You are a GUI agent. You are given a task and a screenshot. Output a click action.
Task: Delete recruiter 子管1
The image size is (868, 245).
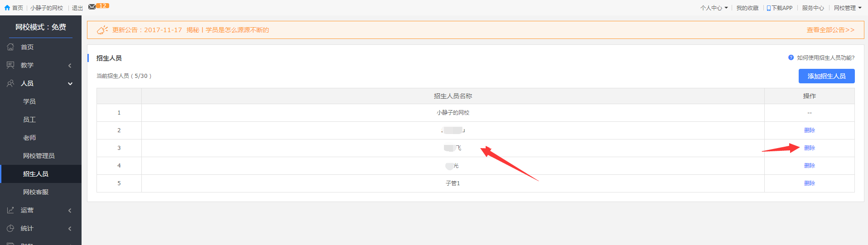[x=809, y=183]
